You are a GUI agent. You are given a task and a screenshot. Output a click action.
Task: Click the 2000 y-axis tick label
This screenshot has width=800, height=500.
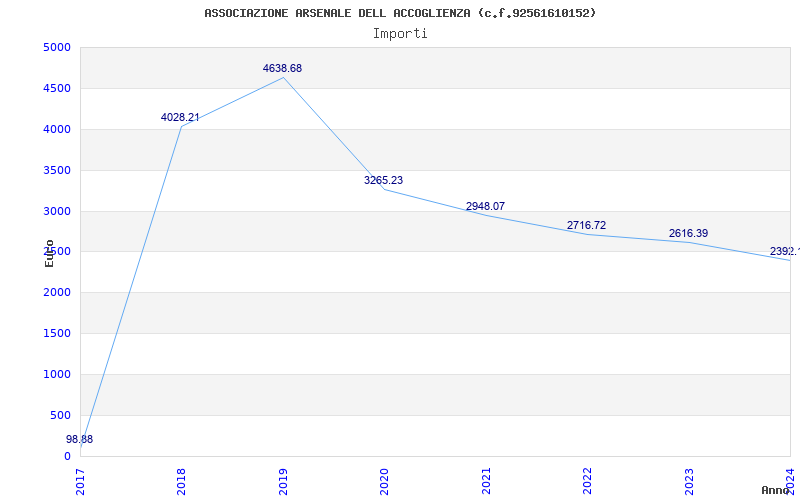(x=57, y=292)
